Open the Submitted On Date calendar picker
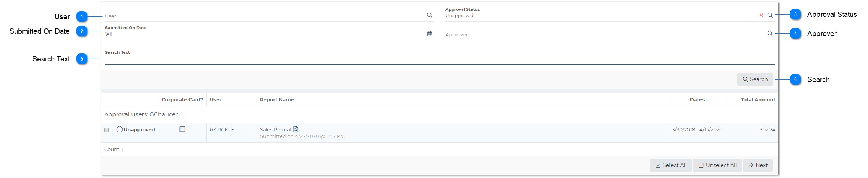Viewport: 868px width, 178px height. pos(429,34)
